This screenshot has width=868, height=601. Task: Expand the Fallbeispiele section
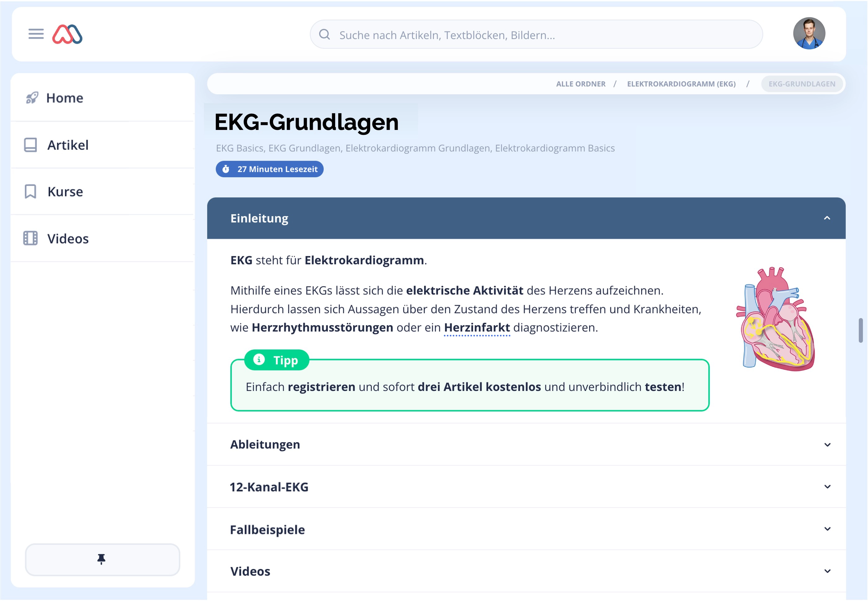click(827, 529)
